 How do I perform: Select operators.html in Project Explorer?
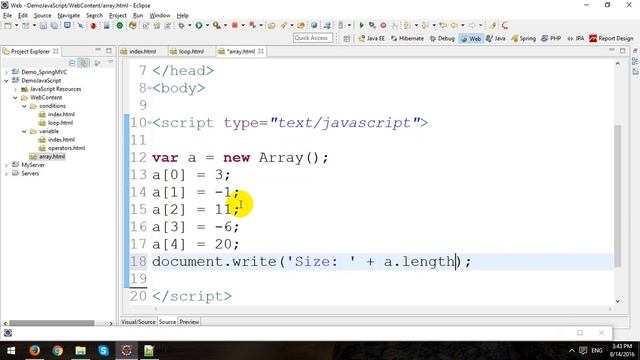66,148
